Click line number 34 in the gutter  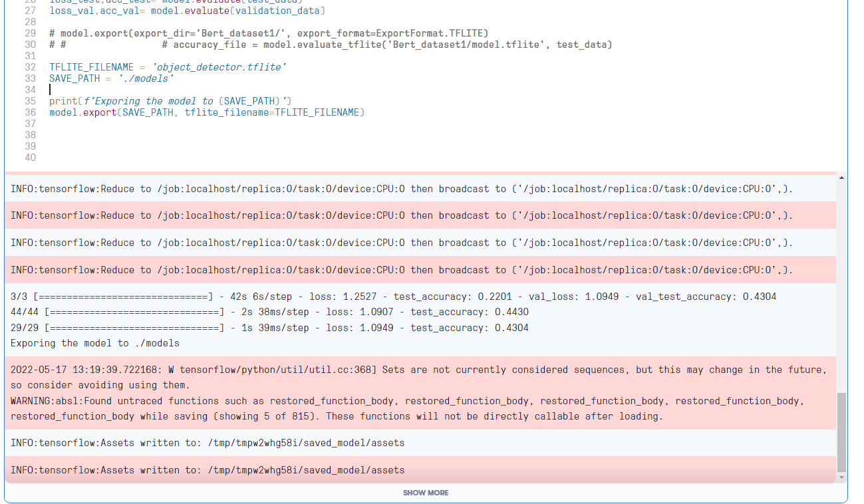(x=30, y=90)
